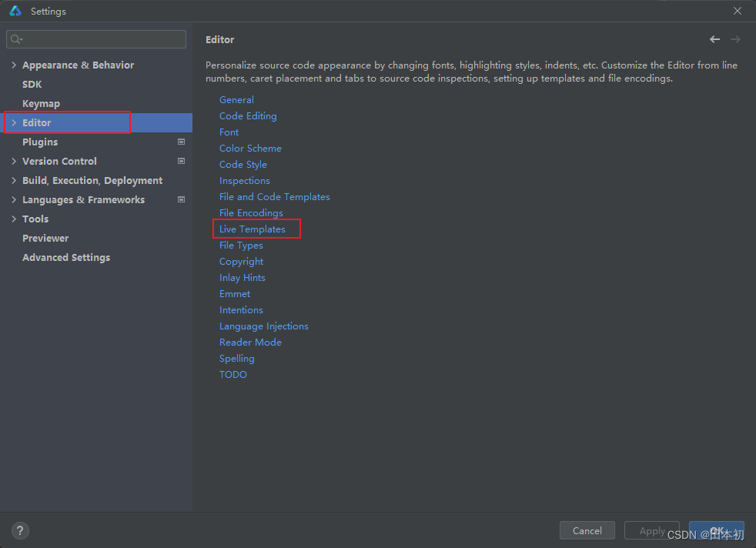Image resolution: width=756 pixels, height=548 pixels.
Task: Open the TODO link
Action: pyautogui.click(x=232, y=375)
